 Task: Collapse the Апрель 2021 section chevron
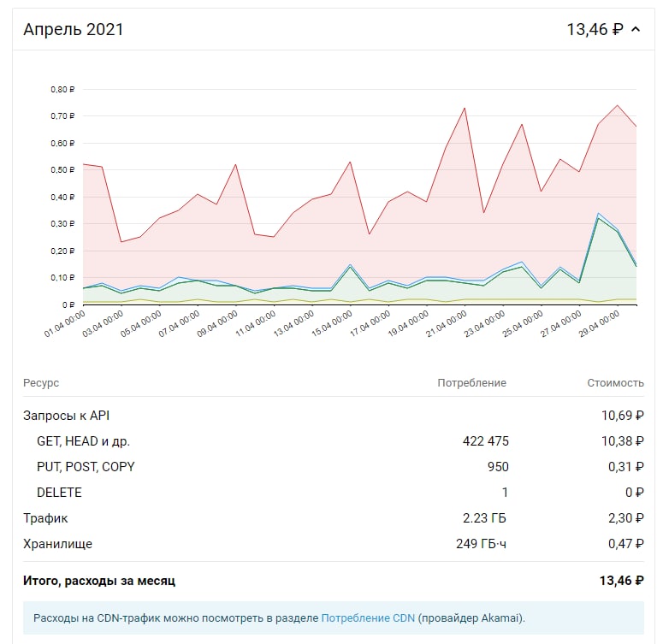(x=636, y=30)
